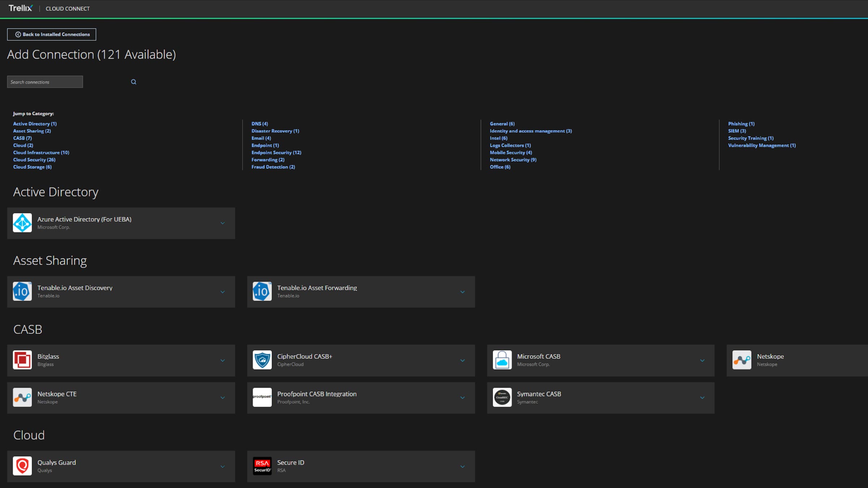Jump to Cloud Infrastructure (10) category

[x=41, y=153]
